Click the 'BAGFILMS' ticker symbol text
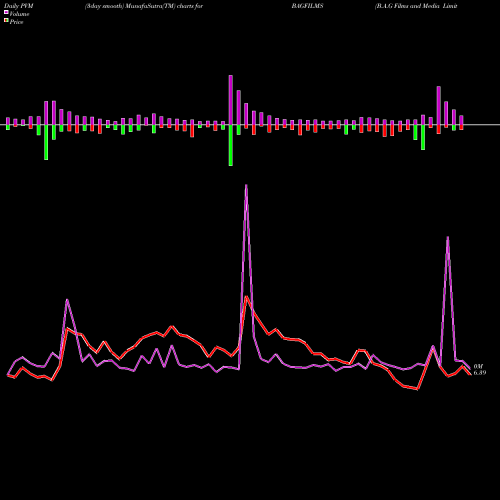 point(307,6)
